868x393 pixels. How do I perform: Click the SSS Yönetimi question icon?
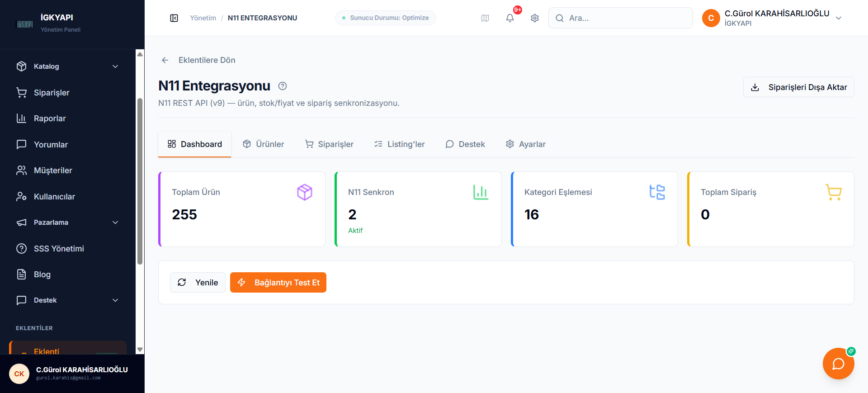(x=21, y=249)
